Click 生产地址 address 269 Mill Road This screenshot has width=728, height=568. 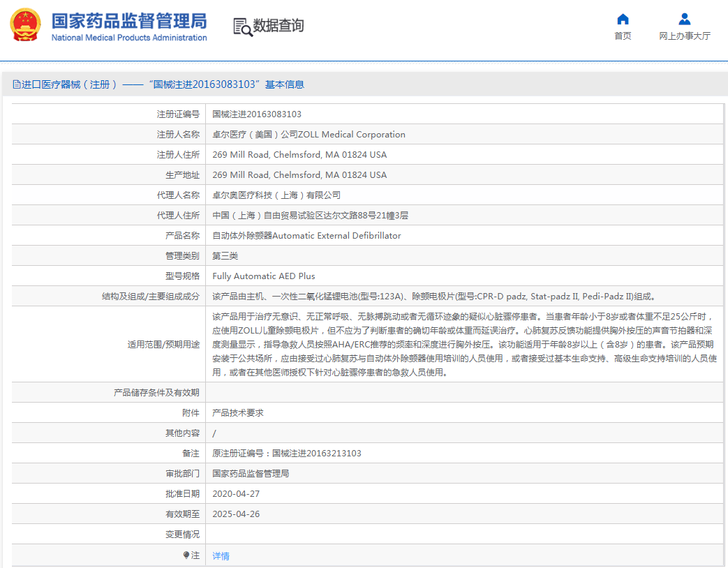[x=299, y=175]
